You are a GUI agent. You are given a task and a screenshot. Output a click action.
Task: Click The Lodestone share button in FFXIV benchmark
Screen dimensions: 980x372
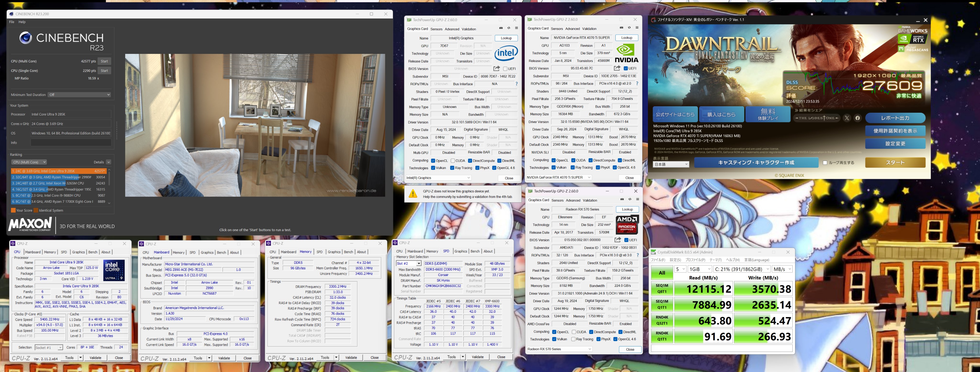tap(816, 118)
